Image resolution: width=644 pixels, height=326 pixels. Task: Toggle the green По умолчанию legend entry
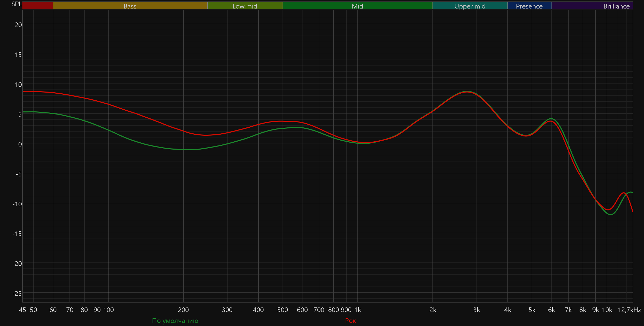pyautogui.click(x=175, y=321)
